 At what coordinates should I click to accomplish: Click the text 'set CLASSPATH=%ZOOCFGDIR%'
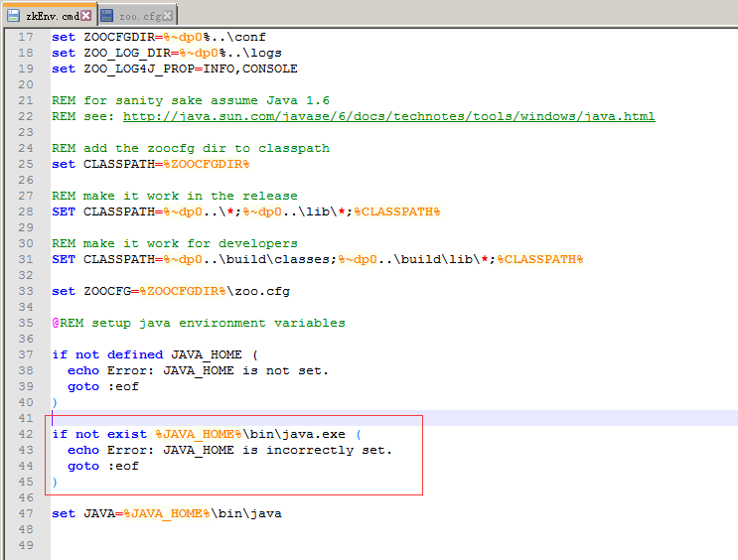pyautogui.click(x=151, y=164)
